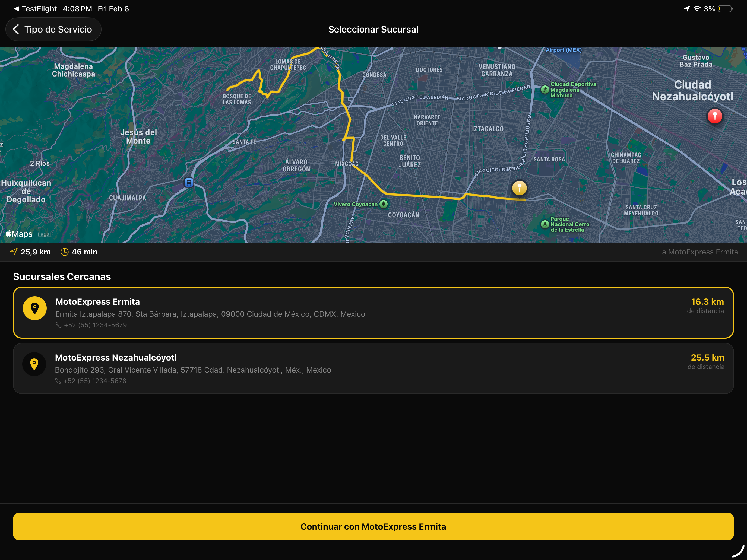The image size is (747, 560).
Task: Tap the clock icon beside 46 min
Action: [x=65, y=252]
